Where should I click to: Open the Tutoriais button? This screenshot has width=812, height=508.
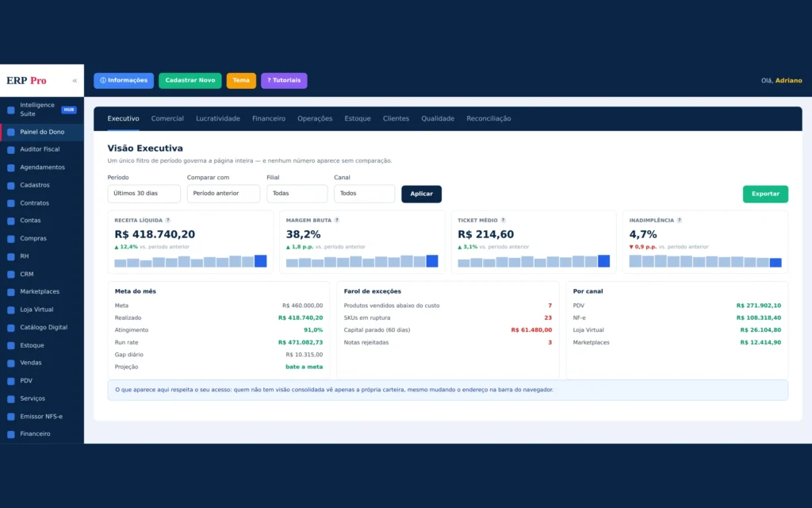click(x=284, y=80)
